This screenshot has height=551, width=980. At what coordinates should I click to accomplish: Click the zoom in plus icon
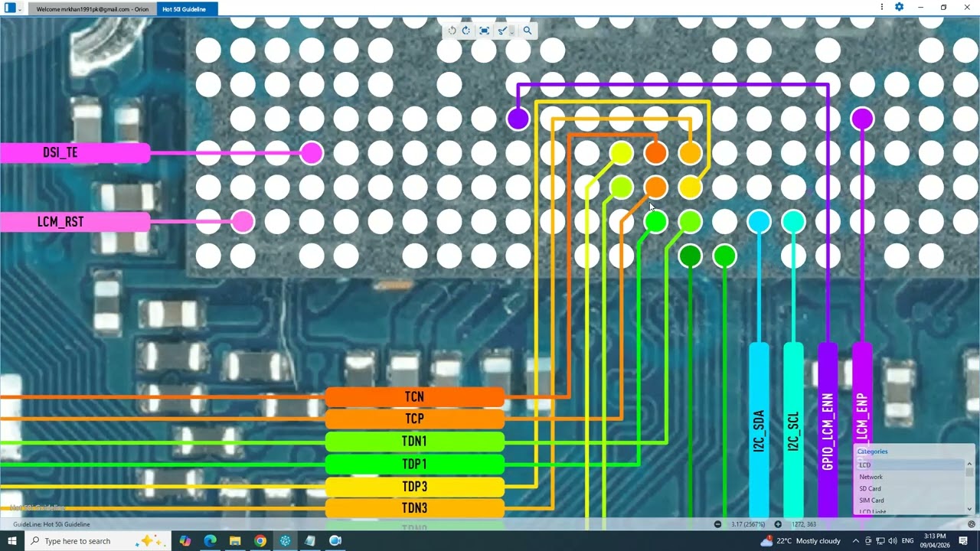click(778, 524)
